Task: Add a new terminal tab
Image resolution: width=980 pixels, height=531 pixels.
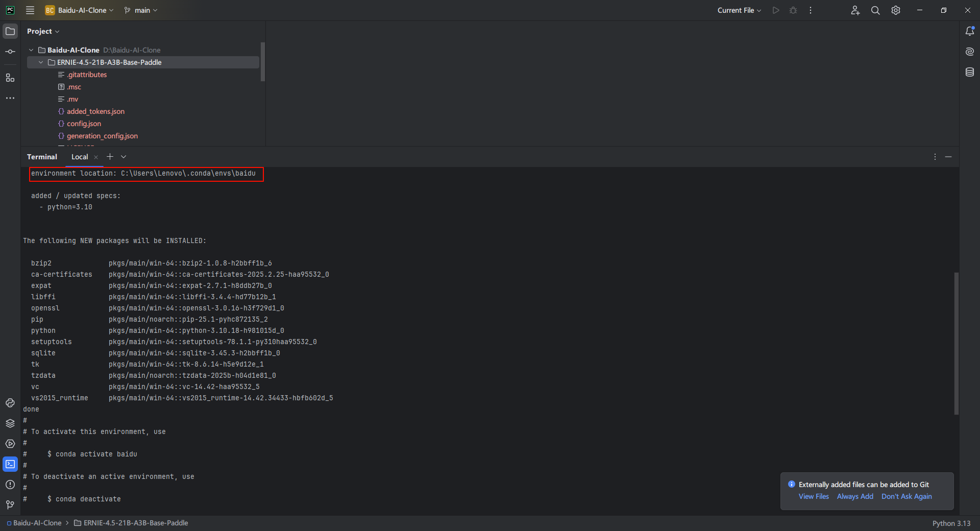Action: [110, 157]
